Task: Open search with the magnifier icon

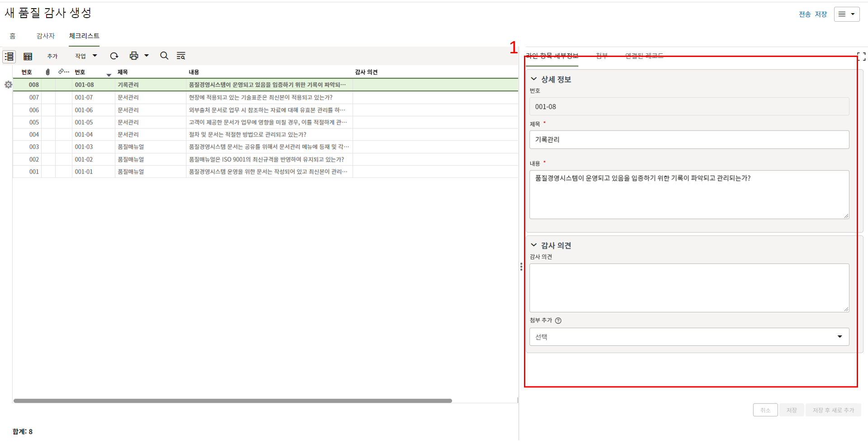Action: point(164,56)
